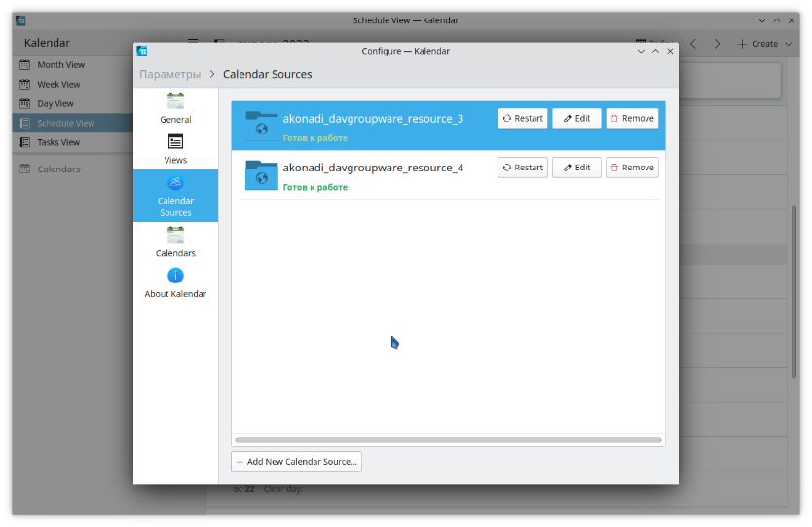Select Calendar Sources in the sidebar
This screenshot has width=812, height=527.
click(175, 195)
